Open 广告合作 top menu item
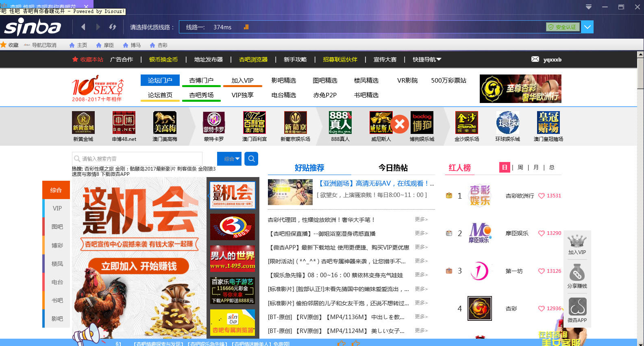 pos(122,59)
